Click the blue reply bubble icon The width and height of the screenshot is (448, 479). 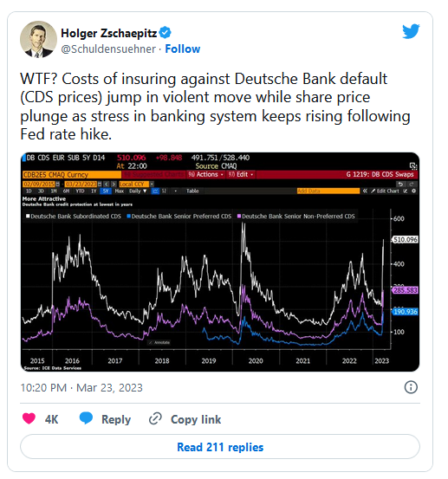point(86,418)
